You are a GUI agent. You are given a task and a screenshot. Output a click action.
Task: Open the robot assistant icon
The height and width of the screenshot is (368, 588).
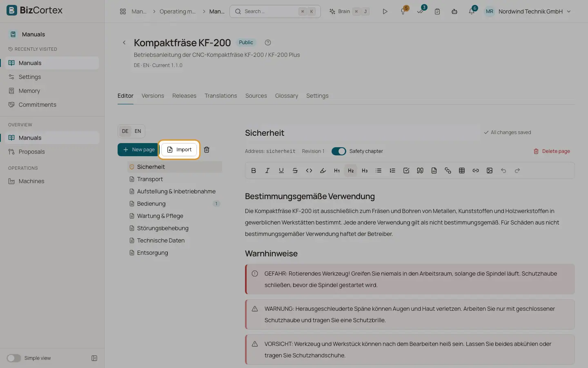(454, 11)
